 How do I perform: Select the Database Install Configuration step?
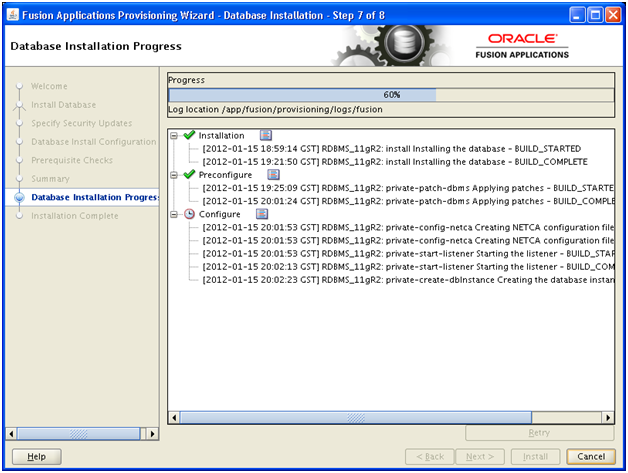coord(94,142)
